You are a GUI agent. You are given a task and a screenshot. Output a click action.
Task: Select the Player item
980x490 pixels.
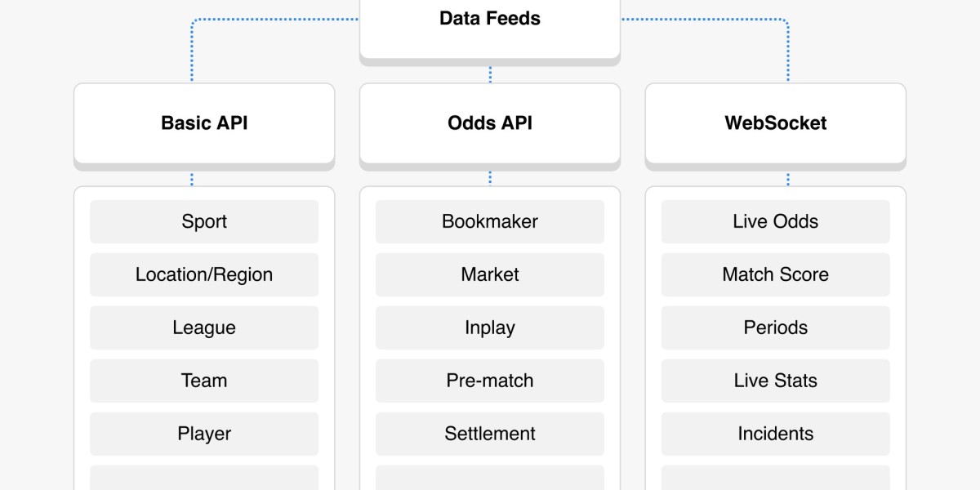204,434
